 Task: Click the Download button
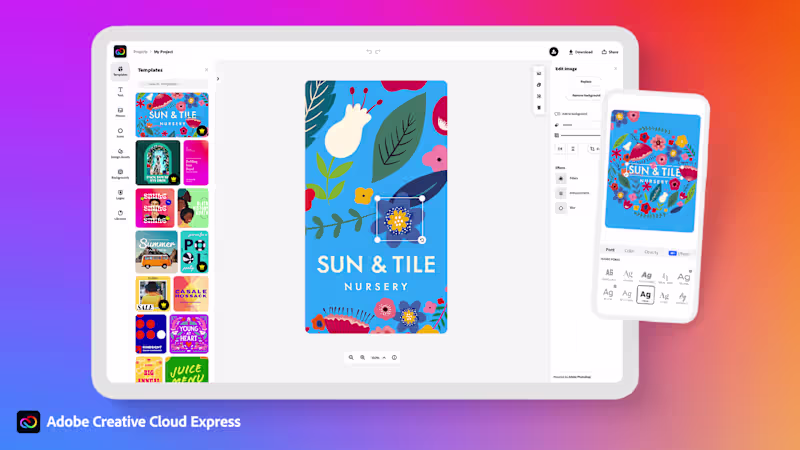coord(581,52)
